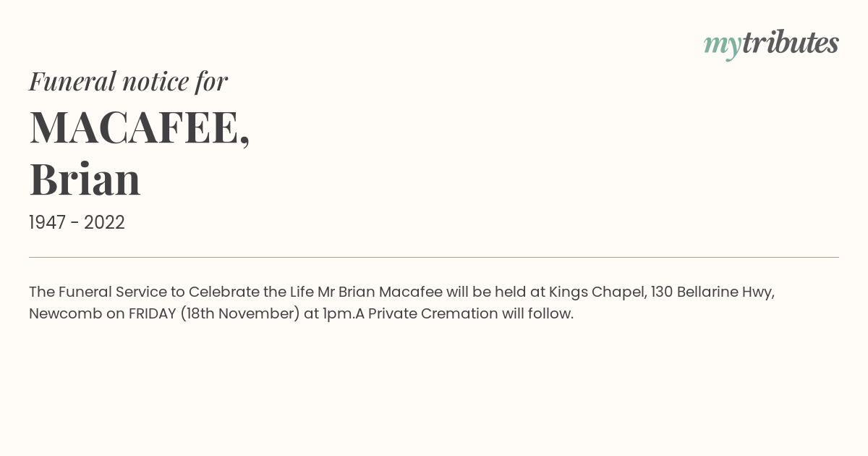
Task: Click the word FRIDAY in the notice
Action: [x=152, y=313]
